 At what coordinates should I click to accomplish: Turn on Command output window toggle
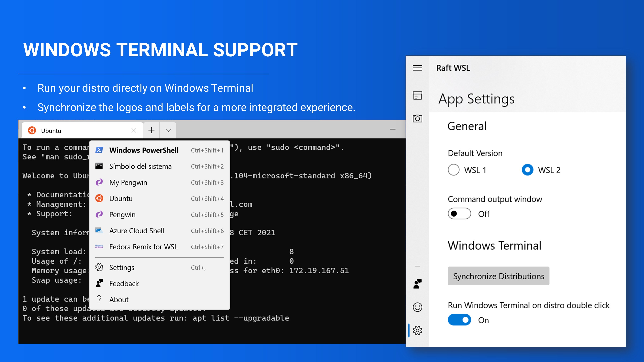coord(459,214)
